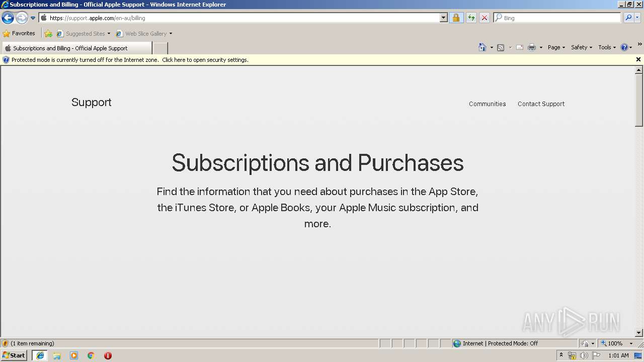Click the 1:01 AM system clock
Image resolution: width=644 pixels, height=362 pixels.
coord(618,355)
